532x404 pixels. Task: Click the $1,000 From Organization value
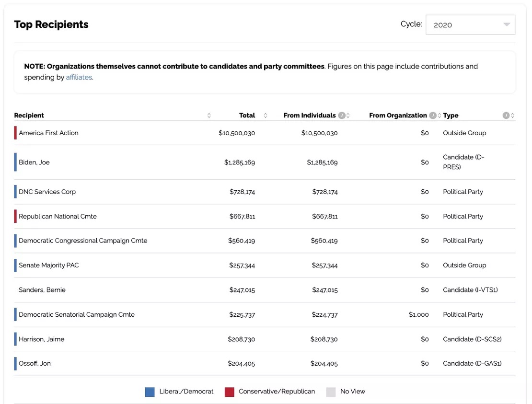pos(419,314)
